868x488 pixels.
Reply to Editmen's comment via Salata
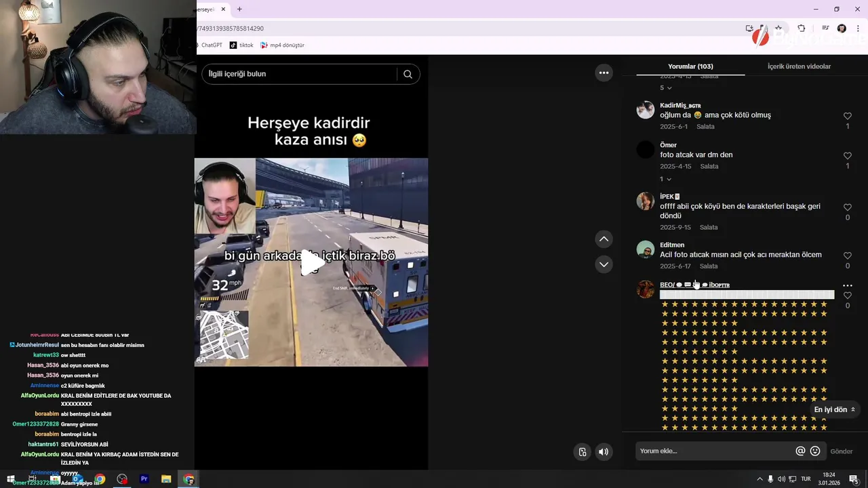(x=709, y=266)
